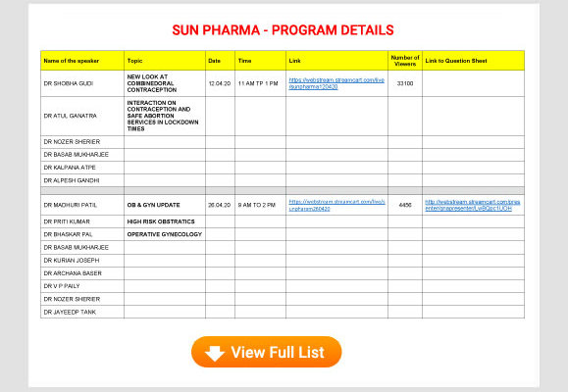Select the Date column header

pos(220,61)
